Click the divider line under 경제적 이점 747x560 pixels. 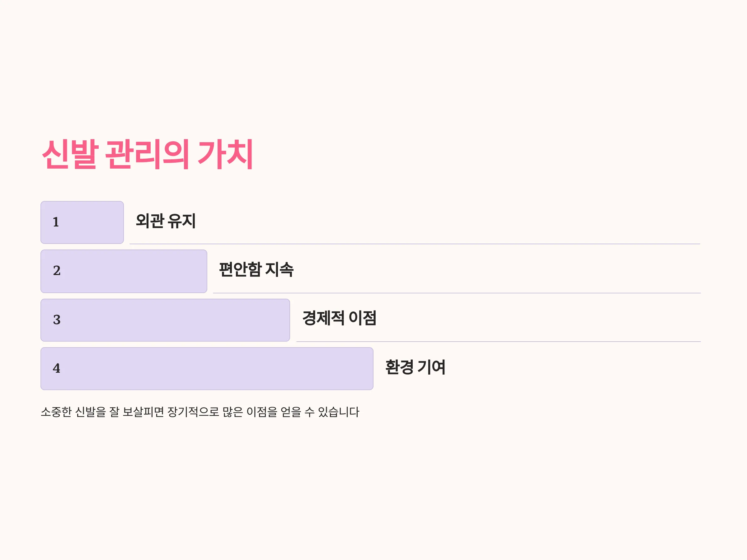(498, 342)
